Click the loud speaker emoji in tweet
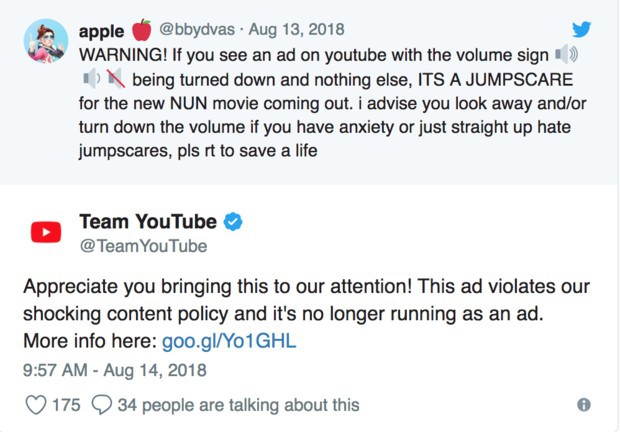The height and width of the screenshot is (432, 620). pyautogui.click(x=565, y=53)
